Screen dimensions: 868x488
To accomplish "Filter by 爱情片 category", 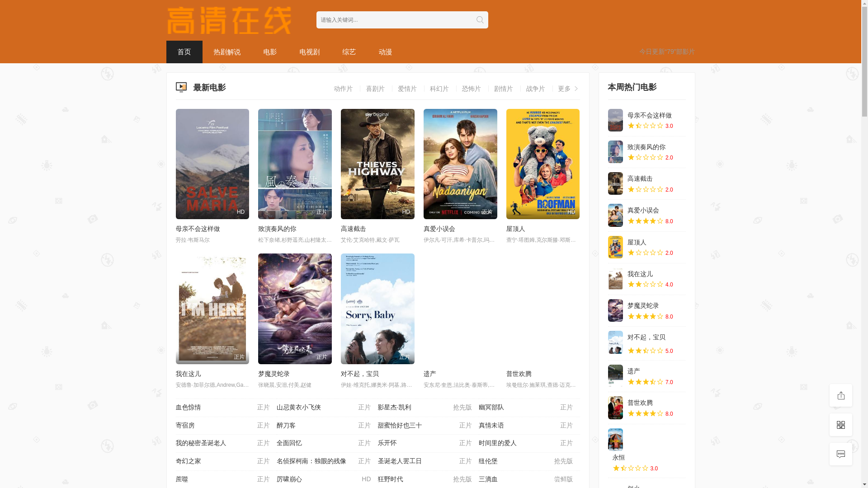I will coord(407,89).
